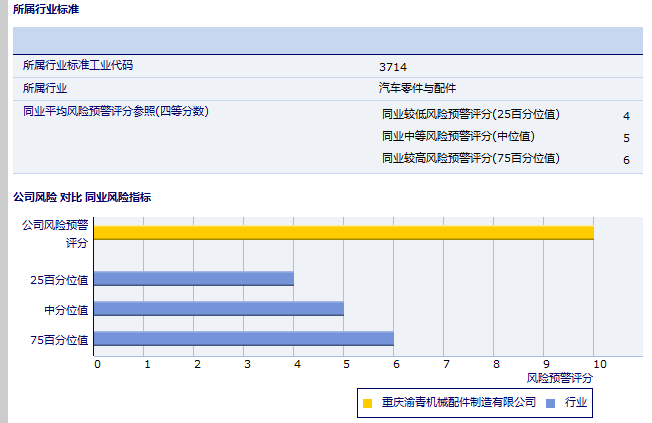Select the 重庆渝青机械配件制造有限公司 legend label
Image resolution: width=652 pixels, height=423 pixels.
(458, 403)
